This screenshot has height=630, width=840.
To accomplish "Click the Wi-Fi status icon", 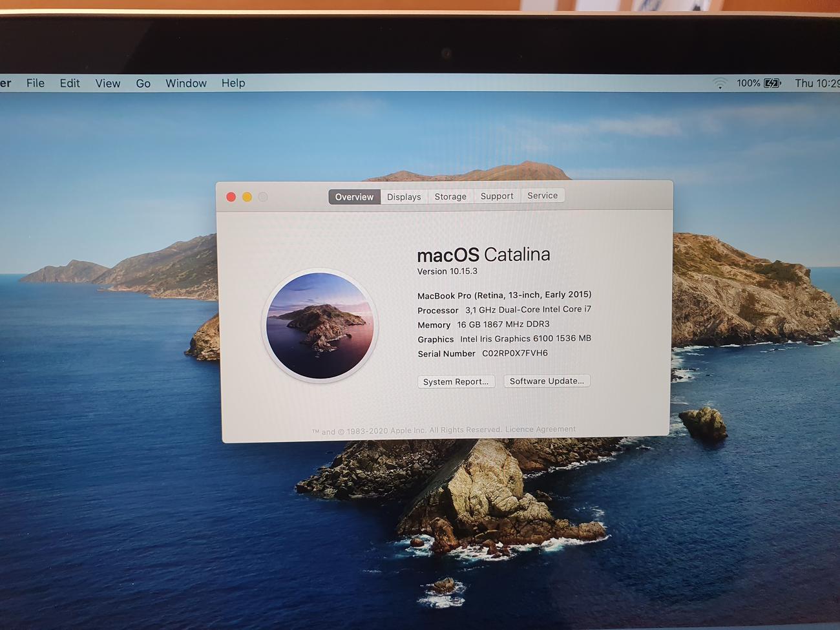I will (720, 83).
